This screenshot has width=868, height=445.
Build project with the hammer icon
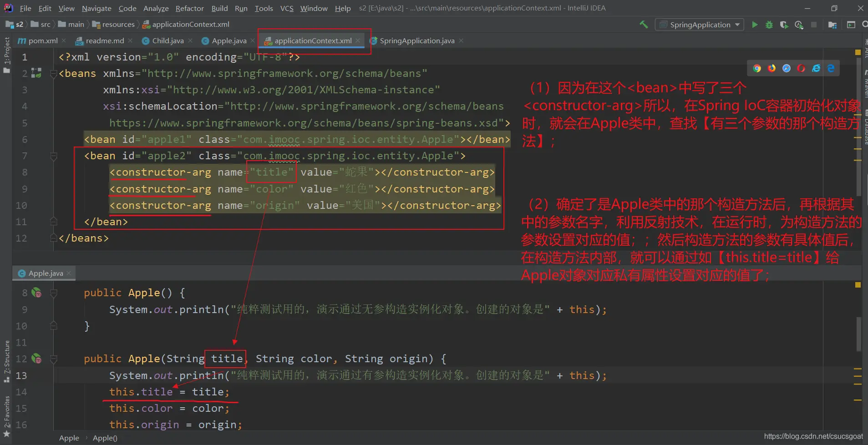pos(644,25)
